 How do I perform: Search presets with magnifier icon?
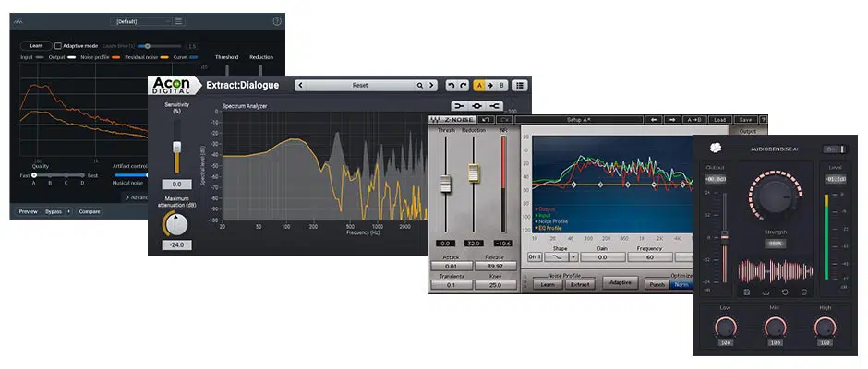tap(420, 86)
